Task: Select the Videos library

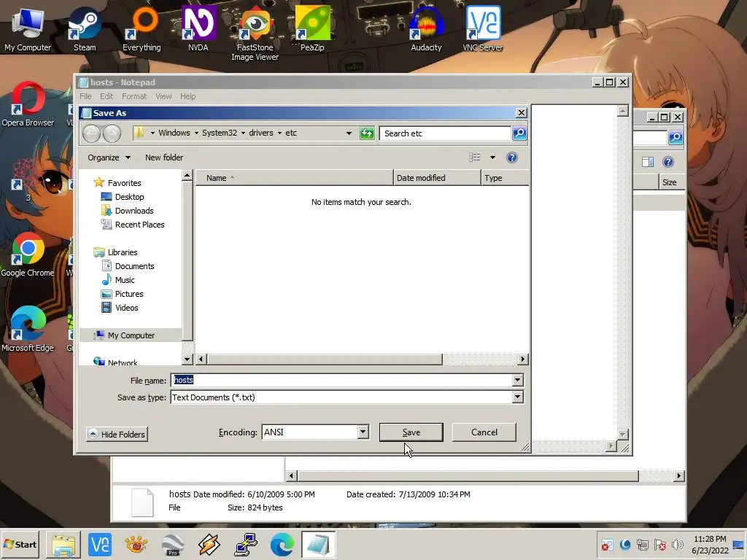Action: pos(120,308)
